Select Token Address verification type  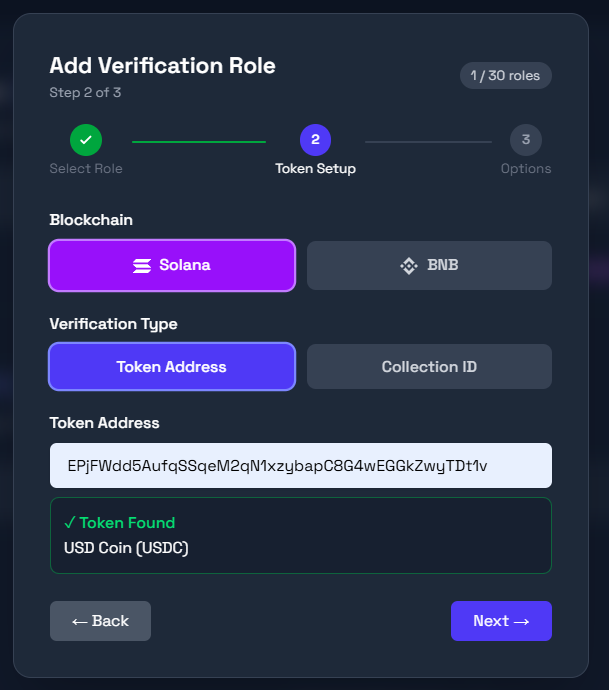coord(171,367)
